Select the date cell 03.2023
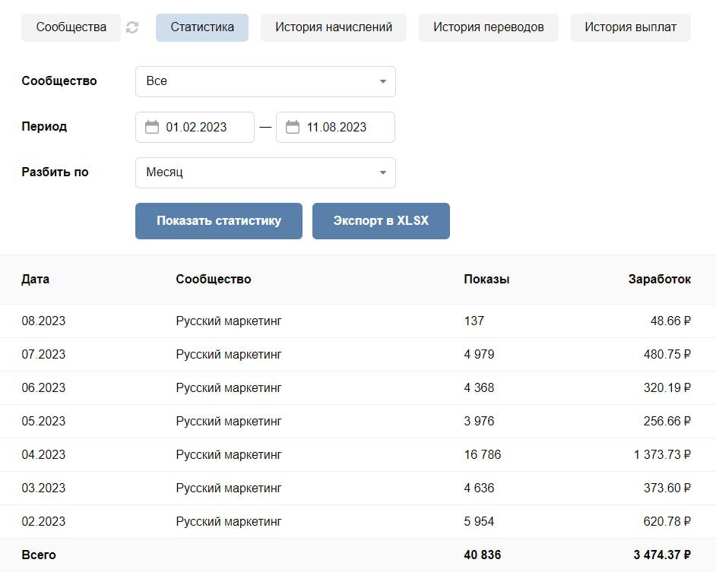716x588 pixels. click(43, 488)
